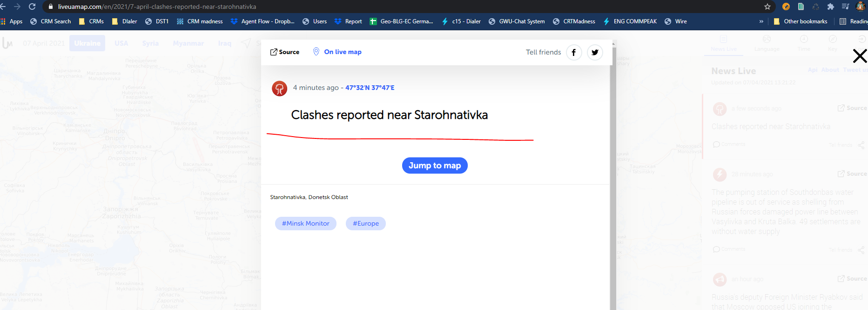Open the Dialer bookmark folder
Image resolution: width=868 pixels, height=310 pixels.
click(124, 21)
